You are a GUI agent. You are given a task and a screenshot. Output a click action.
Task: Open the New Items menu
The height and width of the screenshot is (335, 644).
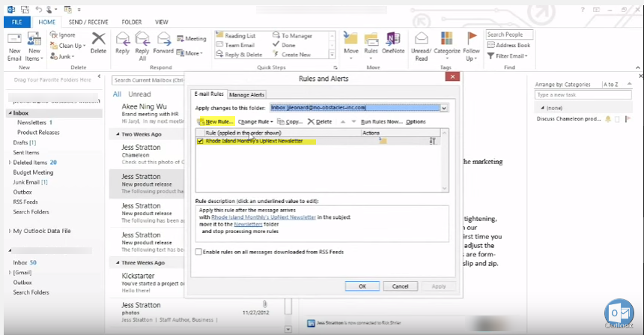pos(34,47)
